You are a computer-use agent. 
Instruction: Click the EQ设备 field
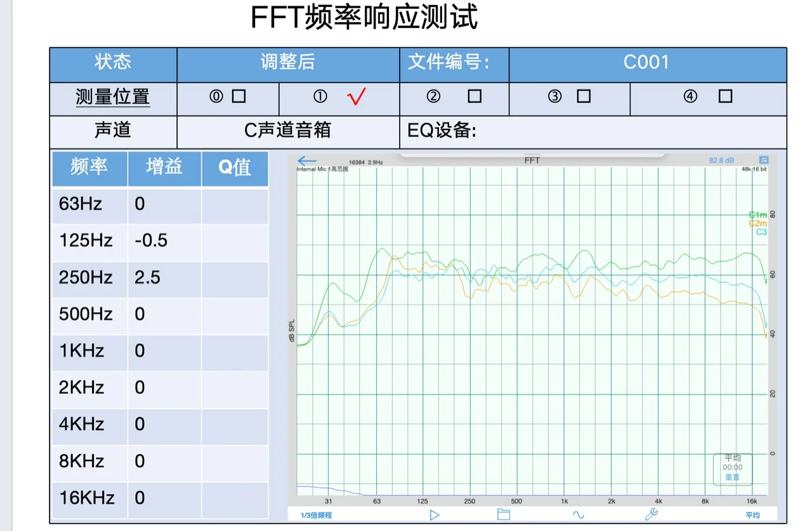point(593,132)
